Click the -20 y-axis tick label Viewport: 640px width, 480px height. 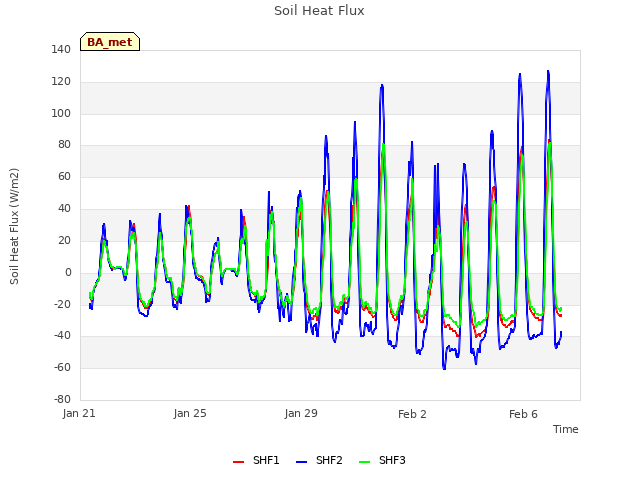click(62, 304)
